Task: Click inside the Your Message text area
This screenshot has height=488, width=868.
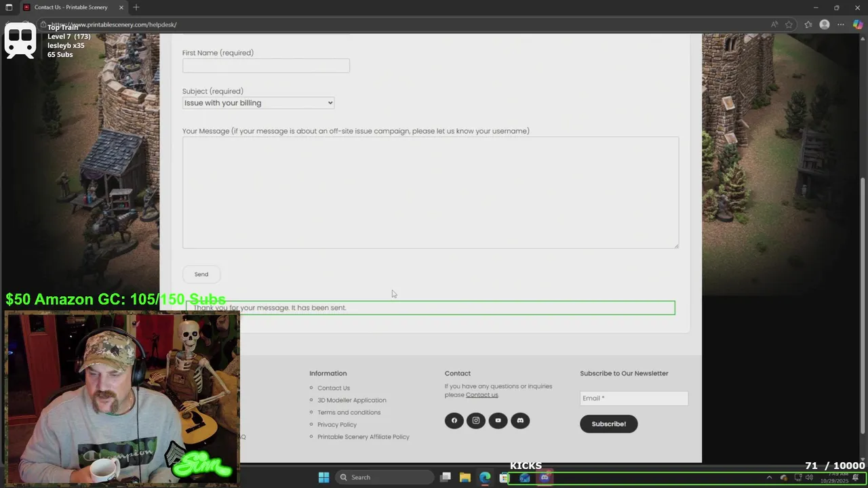Action: (x=431, y=192)
